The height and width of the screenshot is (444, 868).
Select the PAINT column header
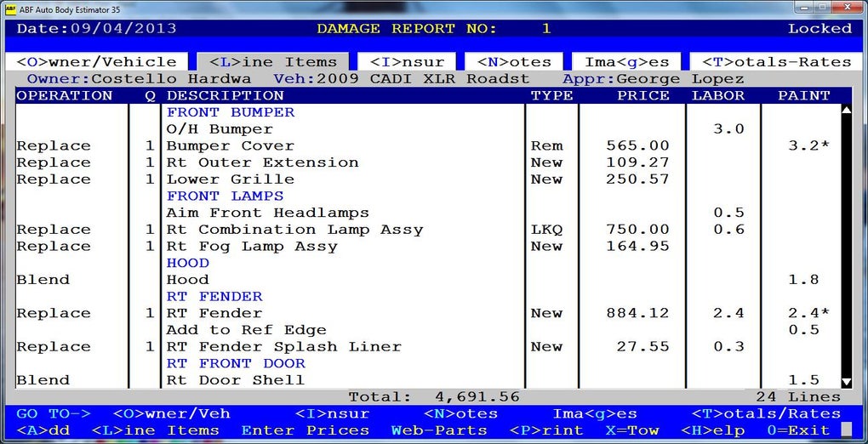(804, 96)
